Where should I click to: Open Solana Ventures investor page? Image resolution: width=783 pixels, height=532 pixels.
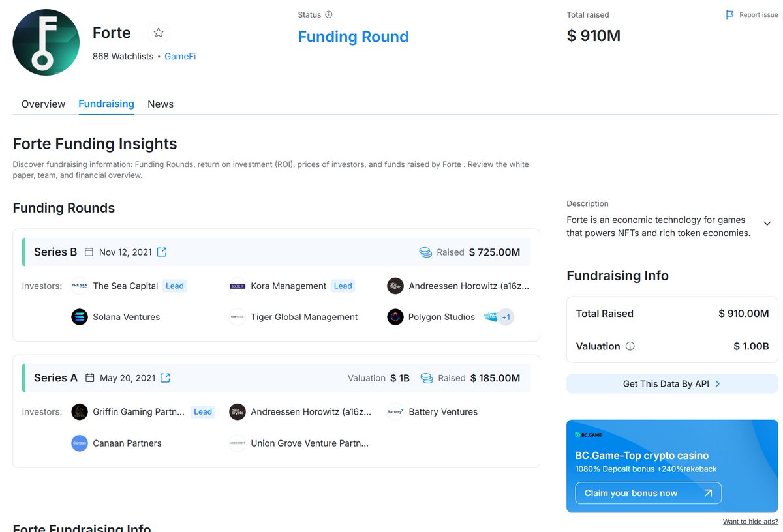127,318
